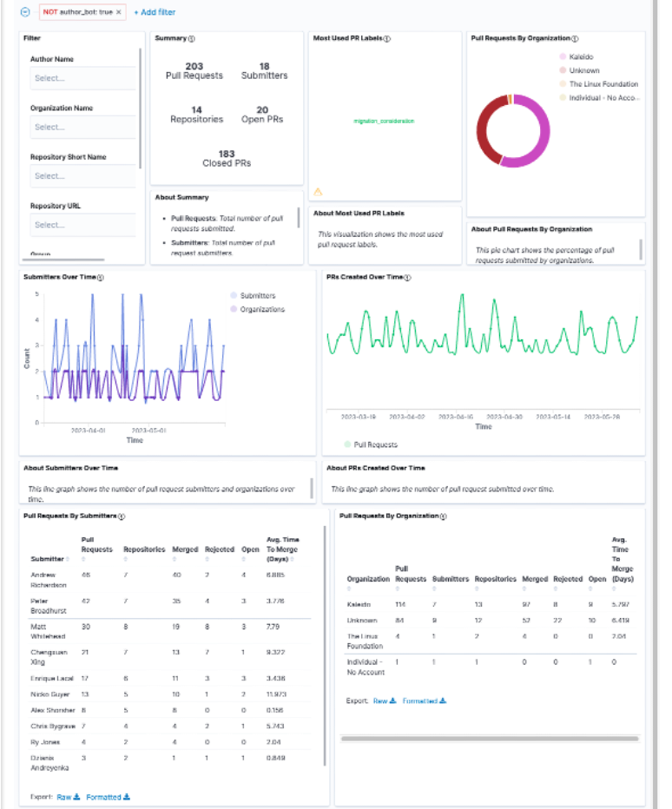Click About Submitters Over Time scrollbar
Viewport: 672px width, 809px height.
[312, 488]
